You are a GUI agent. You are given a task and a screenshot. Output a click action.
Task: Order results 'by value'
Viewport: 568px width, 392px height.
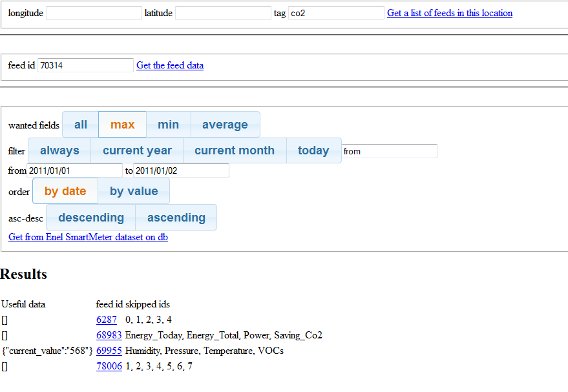134,191
